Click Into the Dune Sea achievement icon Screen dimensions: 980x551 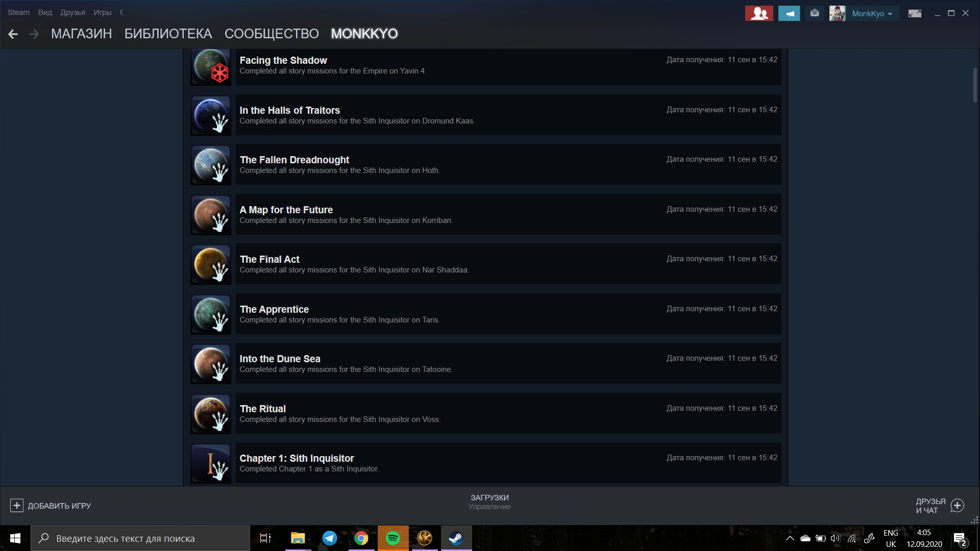(x=211, y=364)
